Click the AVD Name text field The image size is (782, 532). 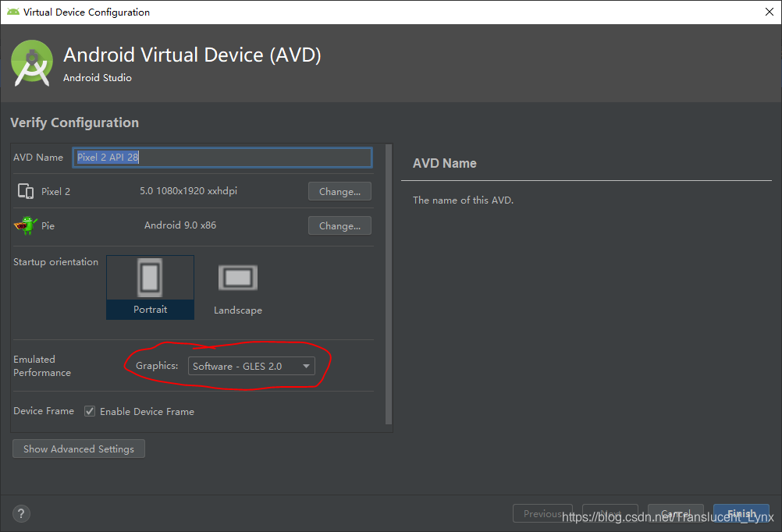tap(222, 157)
